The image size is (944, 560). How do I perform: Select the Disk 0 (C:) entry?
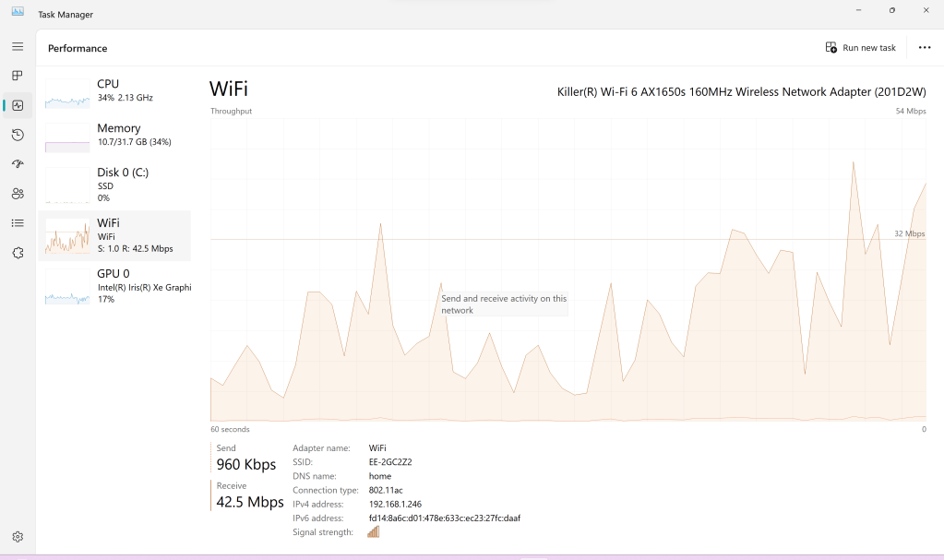pos(114,185)
